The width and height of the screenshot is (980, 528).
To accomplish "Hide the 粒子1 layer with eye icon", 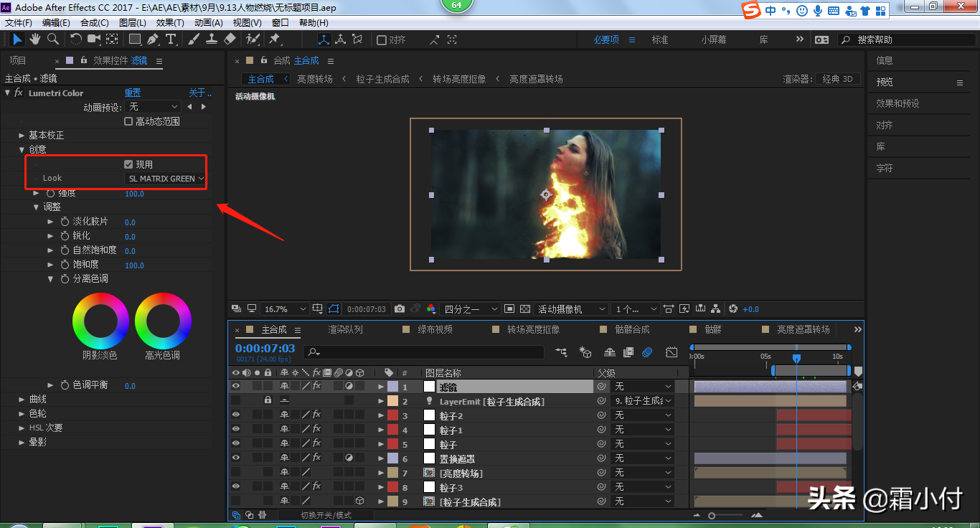I will pos(235,430).
